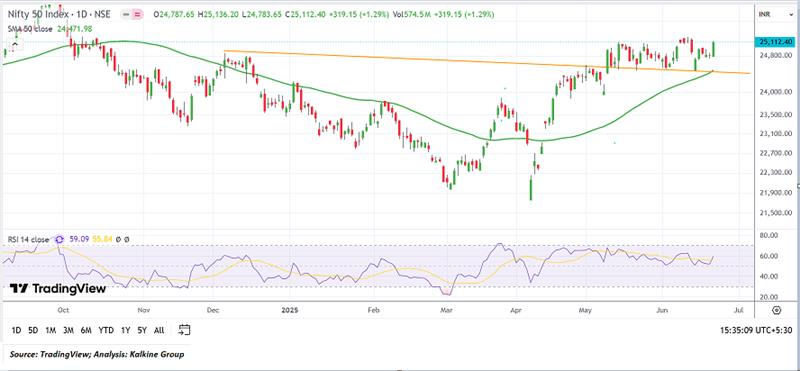The width and height of the screenshot is (800, 371).
Task: Click the grey dash pill beside NSE
Action: point(127,15)
